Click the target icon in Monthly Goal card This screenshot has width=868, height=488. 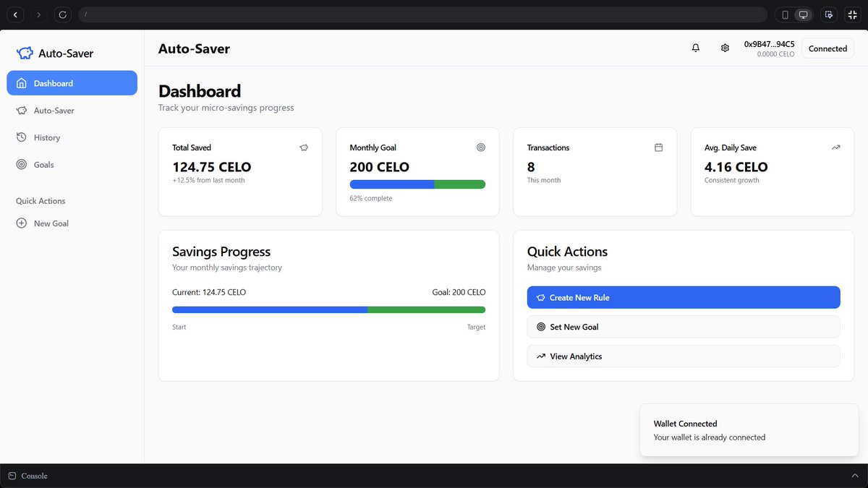(481, 147)
